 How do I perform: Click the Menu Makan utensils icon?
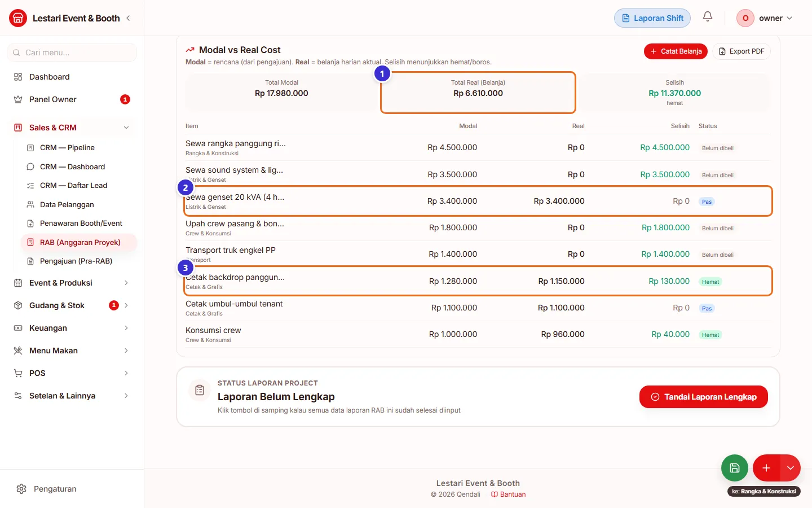18,351
